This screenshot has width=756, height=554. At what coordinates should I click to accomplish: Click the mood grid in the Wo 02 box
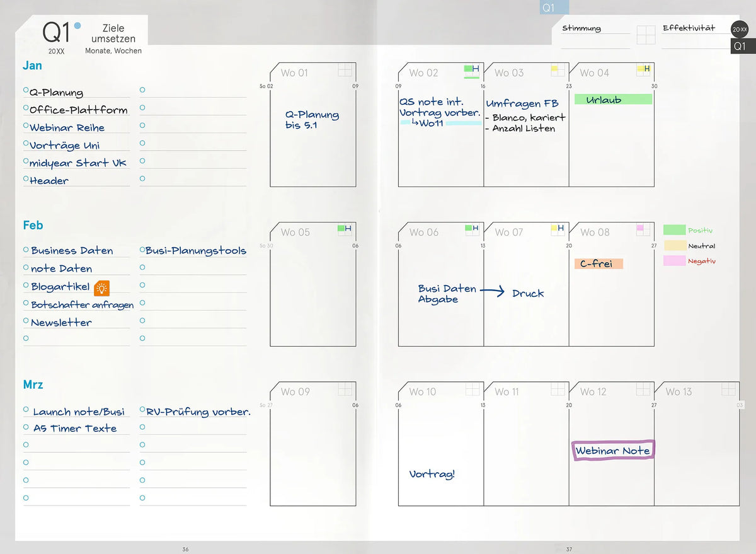tap(472, 70)
